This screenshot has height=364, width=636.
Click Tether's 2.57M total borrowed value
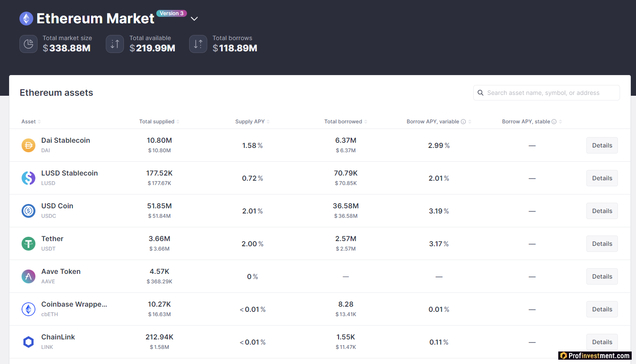click(346, 238)
